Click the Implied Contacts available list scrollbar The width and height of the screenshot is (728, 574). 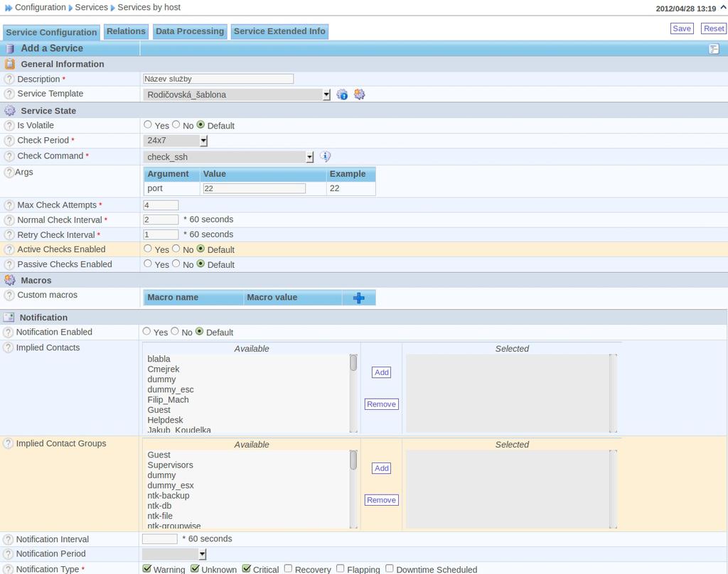(x=353, y=394)
